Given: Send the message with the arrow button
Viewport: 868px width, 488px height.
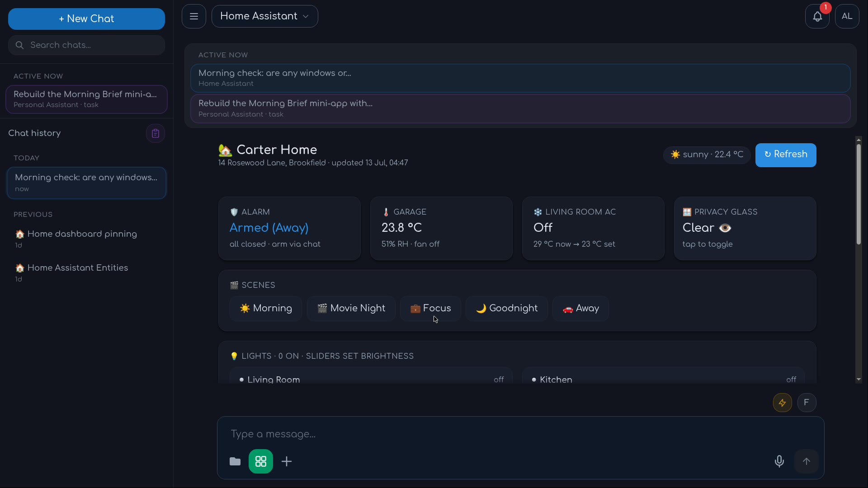Looking at the screenshot, I should (x=807, y=461).
